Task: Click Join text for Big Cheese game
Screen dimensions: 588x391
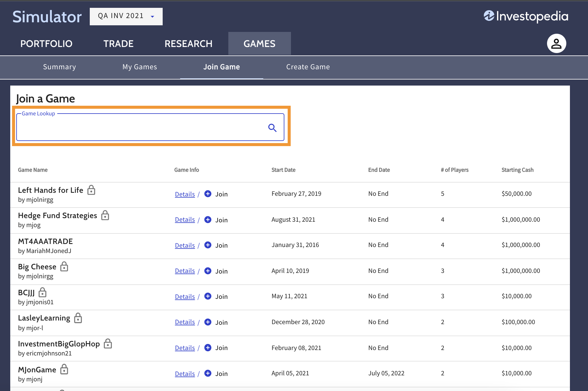Action: pyautogui.click(x=221, y=271)
